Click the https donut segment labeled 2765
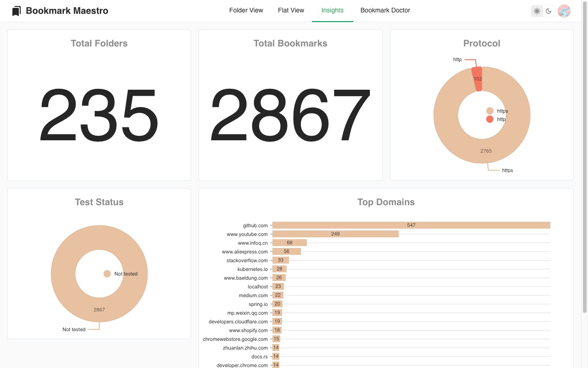588x368 pixels. pos(486,151)
